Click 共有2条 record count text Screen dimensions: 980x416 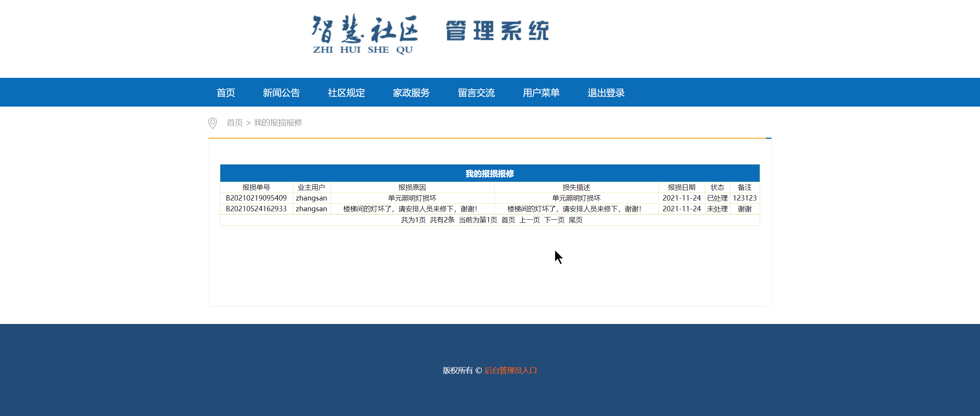[442, 220]
